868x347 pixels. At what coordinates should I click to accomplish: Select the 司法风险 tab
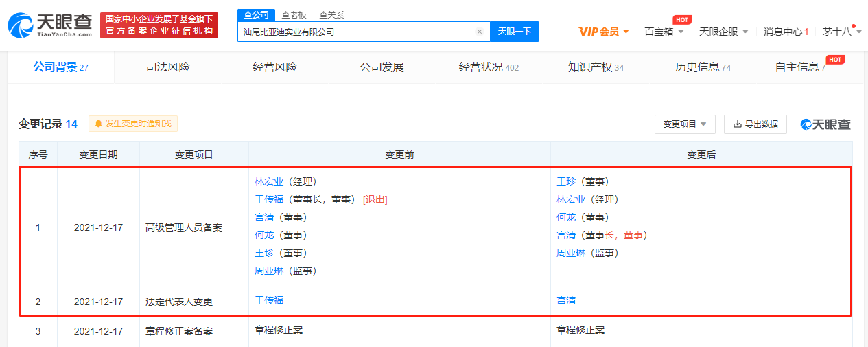coord(167,67)
